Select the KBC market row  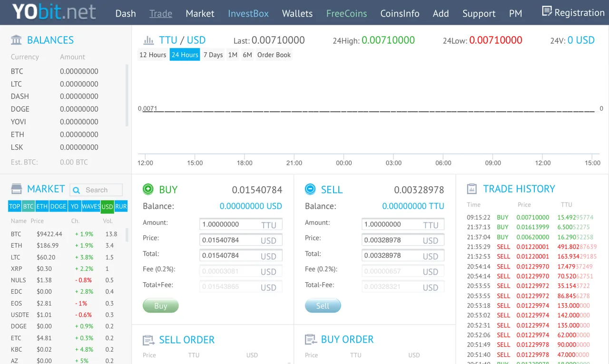coord(67,349)
